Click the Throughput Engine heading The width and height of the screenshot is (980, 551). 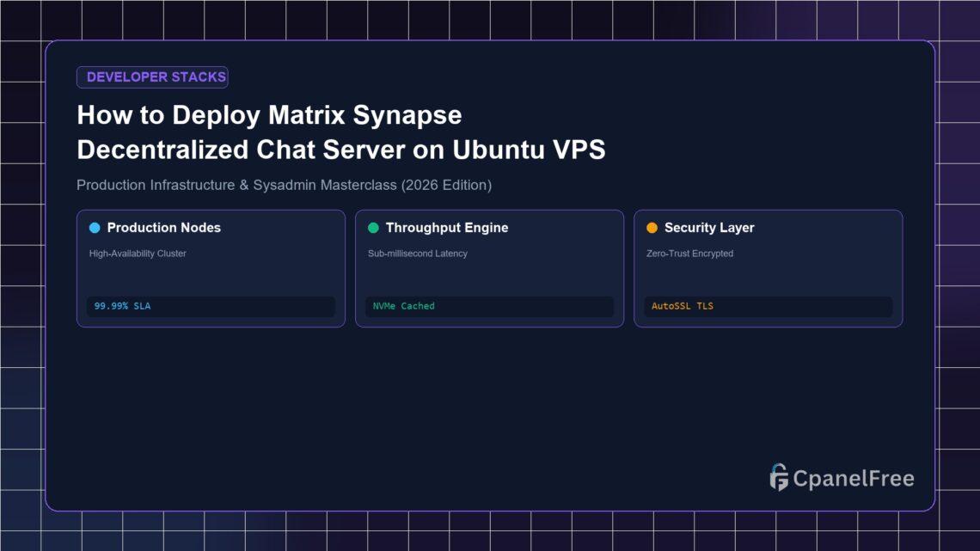coord(447,228)
